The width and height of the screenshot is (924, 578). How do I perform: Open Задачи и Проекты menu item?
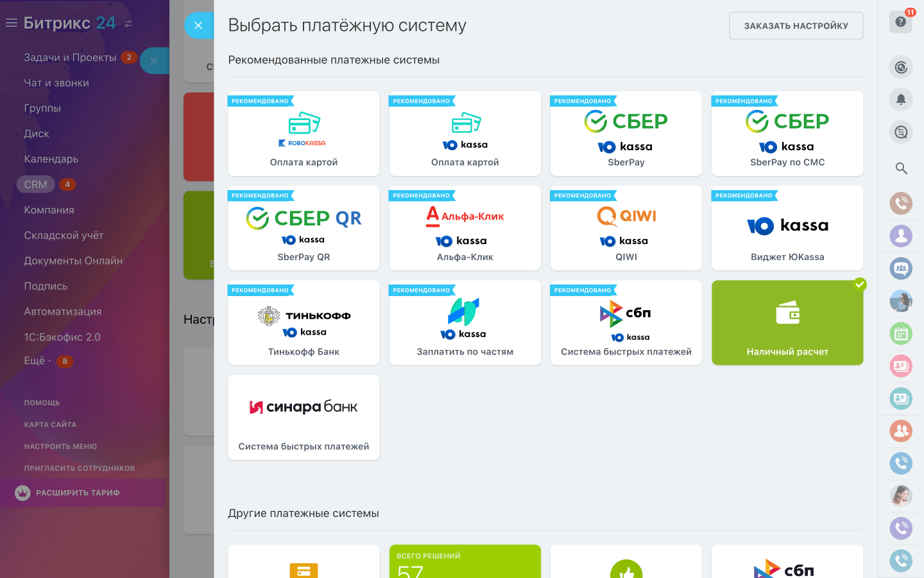70,57
